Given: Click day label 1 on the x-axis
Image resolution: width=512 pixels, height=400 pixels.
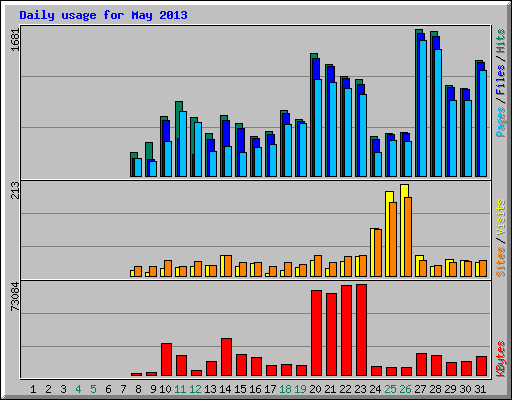Looking at the screenshot, I should pos(33,389).
